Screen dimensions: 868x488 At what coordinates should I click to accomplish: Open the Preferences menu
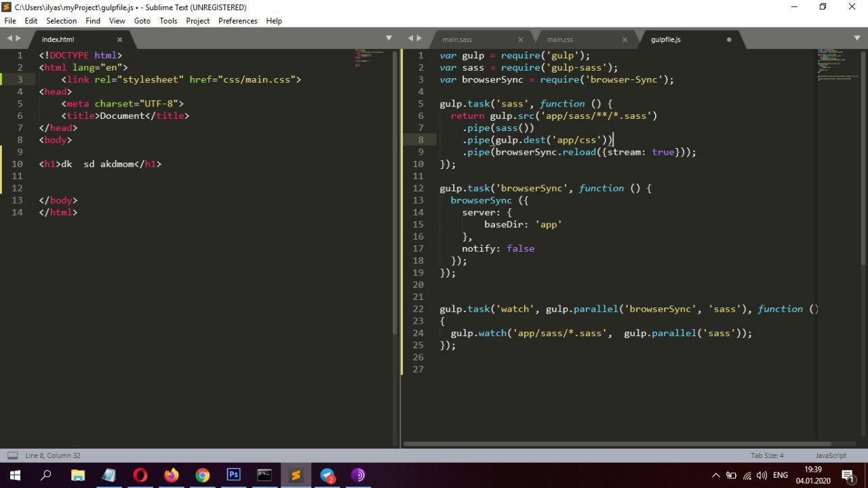[x=238, y=21]
